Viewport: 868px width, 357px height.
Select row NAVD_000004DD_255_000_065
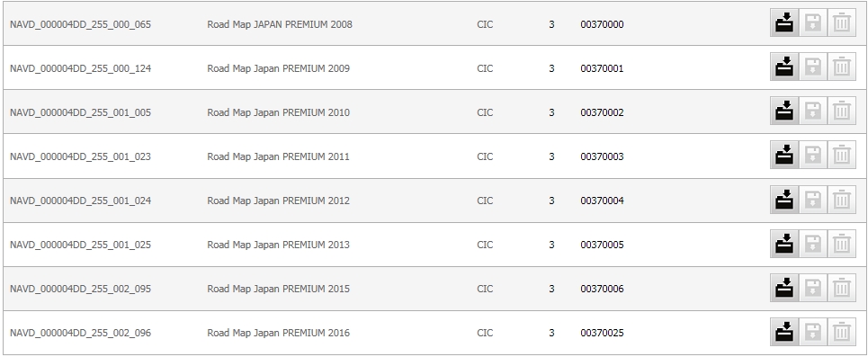pos(434,23)
